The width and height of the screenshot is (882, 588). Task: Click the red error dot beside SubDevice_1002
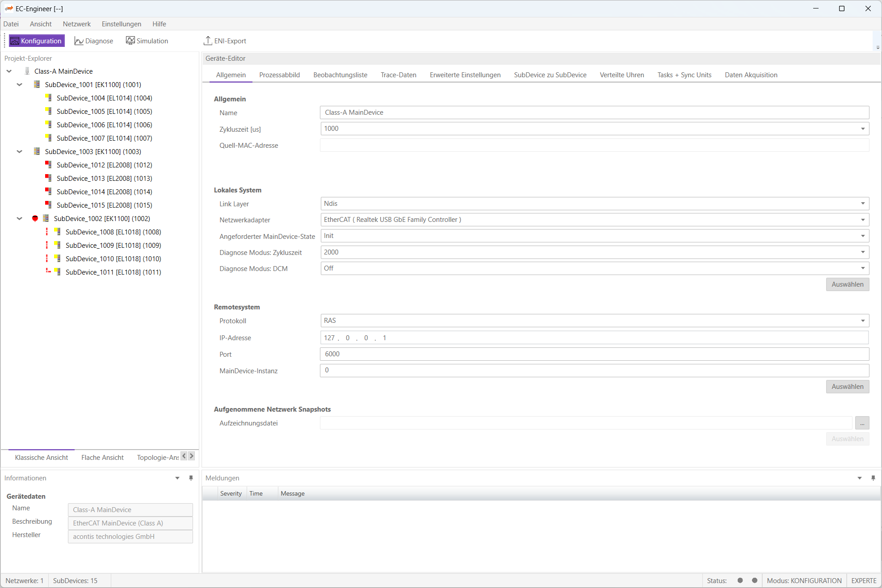coord(35,218)
